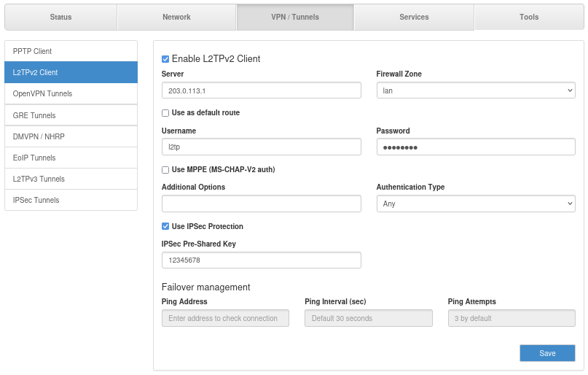This screenshot has height=375, width=588.
Task: Open the Firewall Zone dropdown
Action: 475,90
